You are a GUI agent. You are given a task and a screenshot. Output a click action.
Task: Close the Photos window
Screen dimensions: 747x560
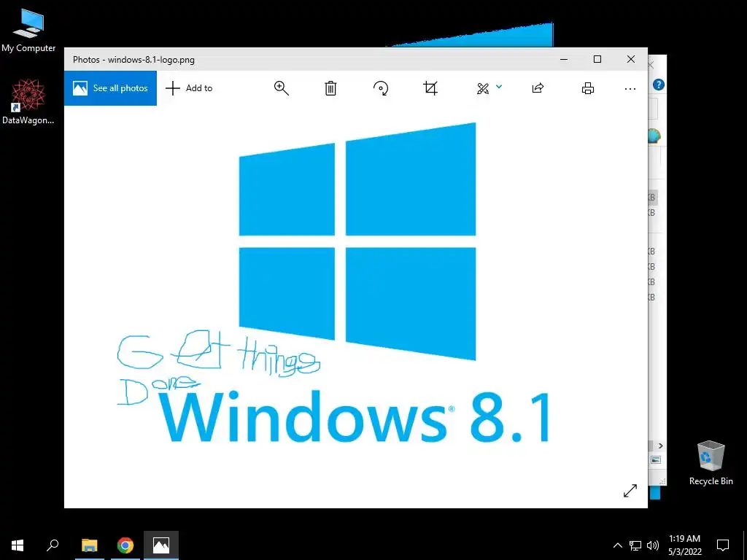(631, 59)
